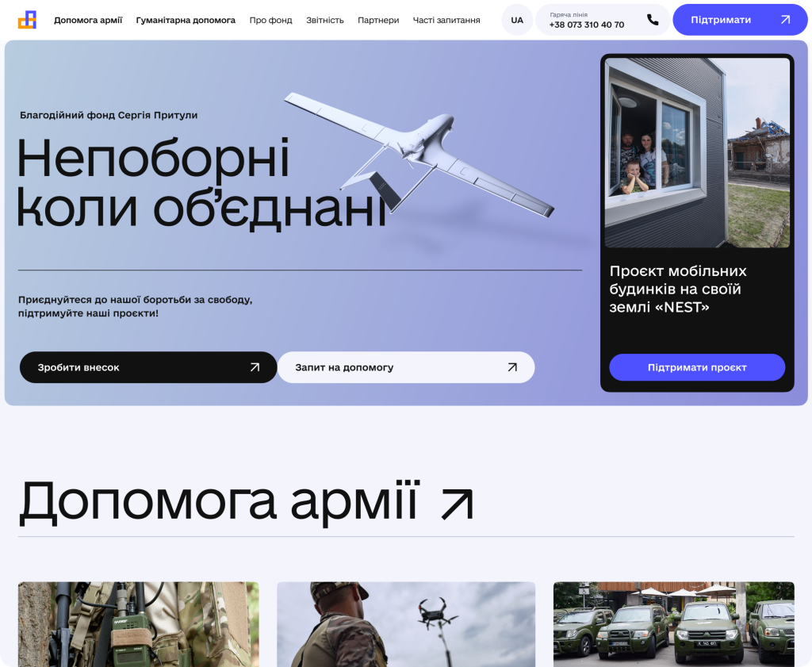
Task: Open the NEST mobile homes project title
Action: tap(678, 289)
